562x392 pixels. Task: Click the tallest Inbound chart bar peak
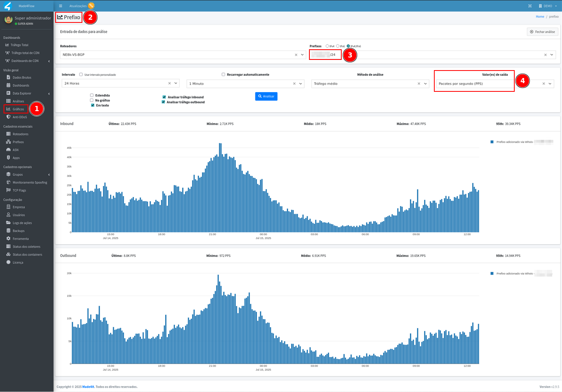(220, 188)
